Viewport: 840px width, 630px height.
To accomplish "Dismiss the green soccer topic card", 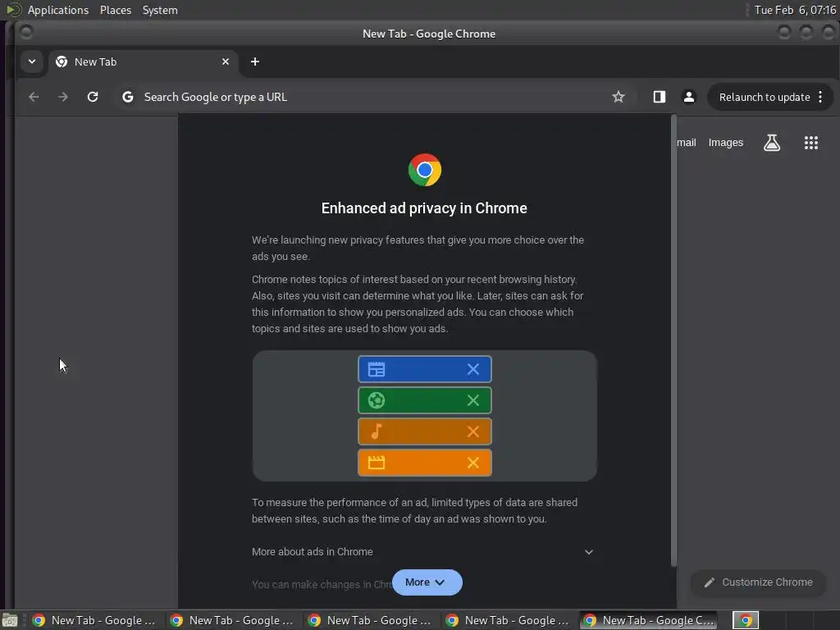I will 473,400.
